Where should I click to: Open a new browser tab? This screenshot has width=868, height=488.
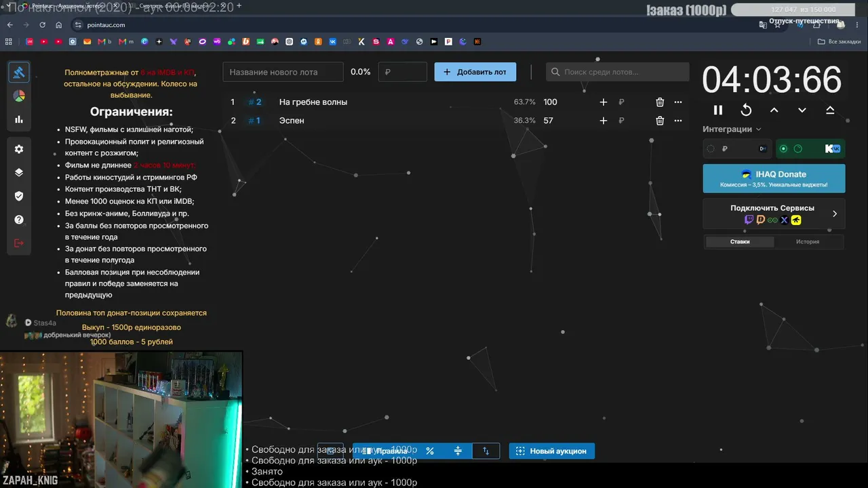(239, 6)
